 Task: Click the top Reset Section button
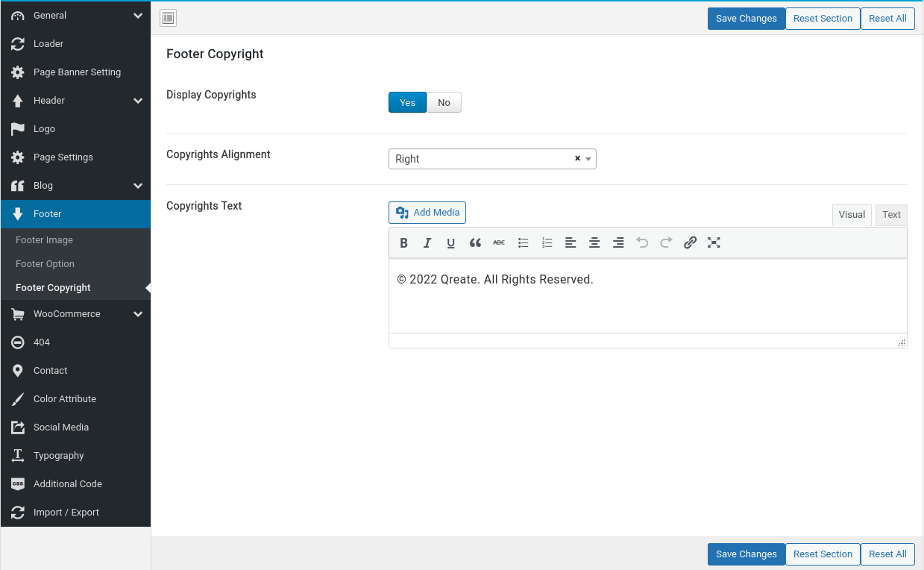pyautogui.click(x=823, y=19)
